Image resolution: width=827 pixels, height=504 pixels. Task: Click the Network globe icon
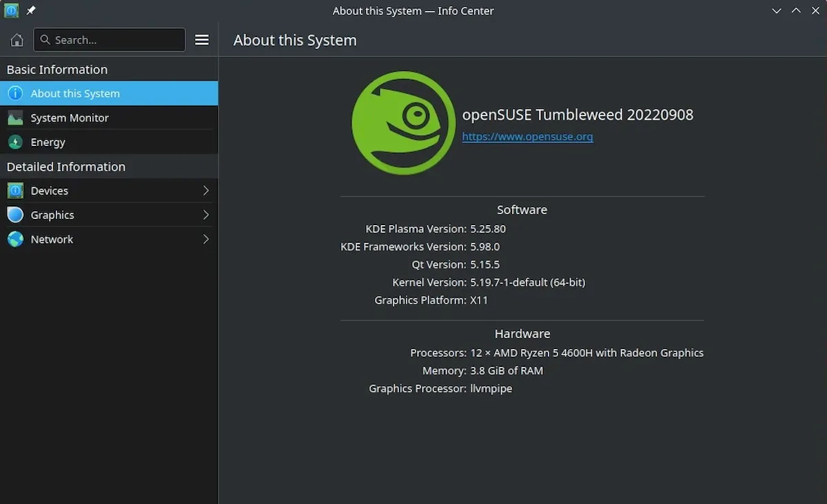15,239
